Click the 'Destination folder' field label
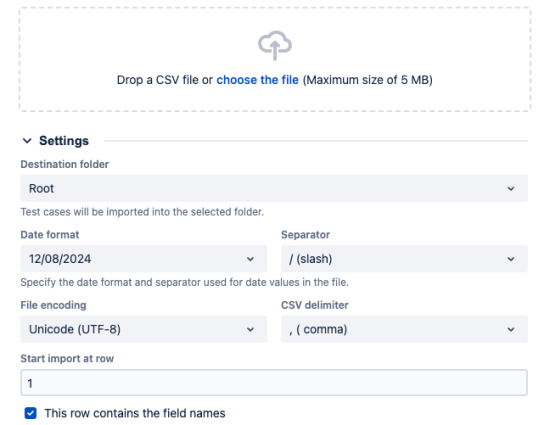550x425 pixels. tap(65, 164)
